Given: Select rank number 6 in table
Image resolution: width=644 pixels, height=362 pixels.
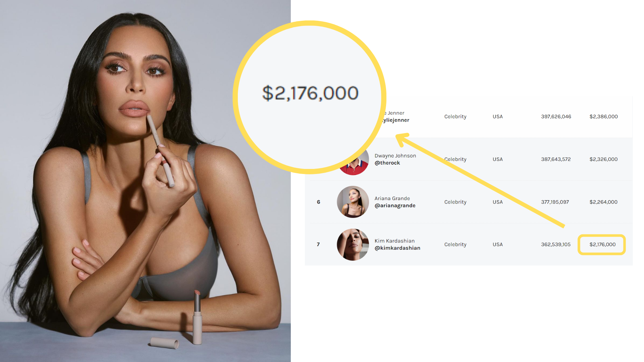Looking at the screenshot, I should pyautogui.click(x=318, y=202).
